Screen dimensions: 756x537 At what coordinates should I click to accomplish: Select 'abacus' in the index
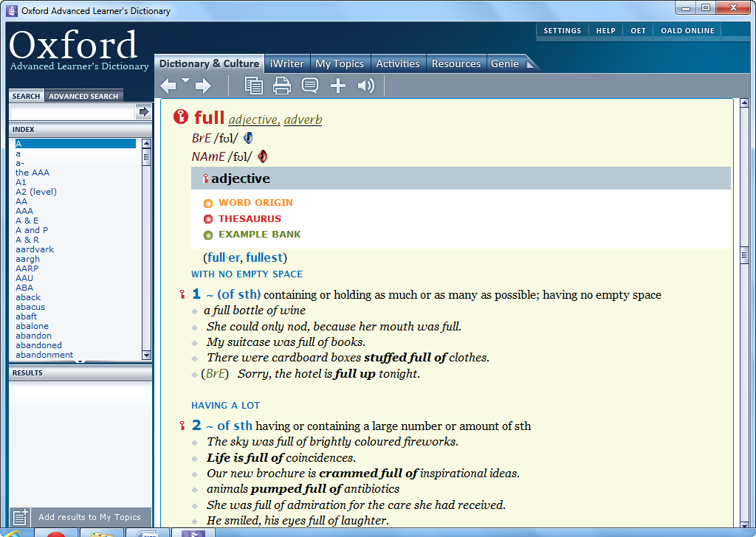(30, 307)
